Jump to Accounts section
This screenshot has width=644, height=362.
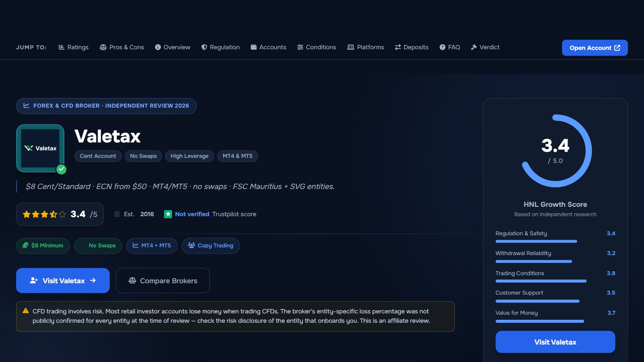point(268,47)
